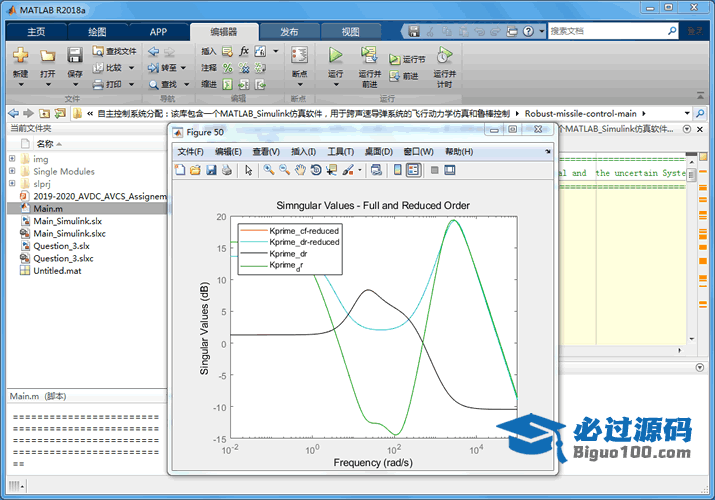The height and width of the screenshot is (500, 715).
Task: Open the 插入(I) menu in Figure 50
Action: 303,152
